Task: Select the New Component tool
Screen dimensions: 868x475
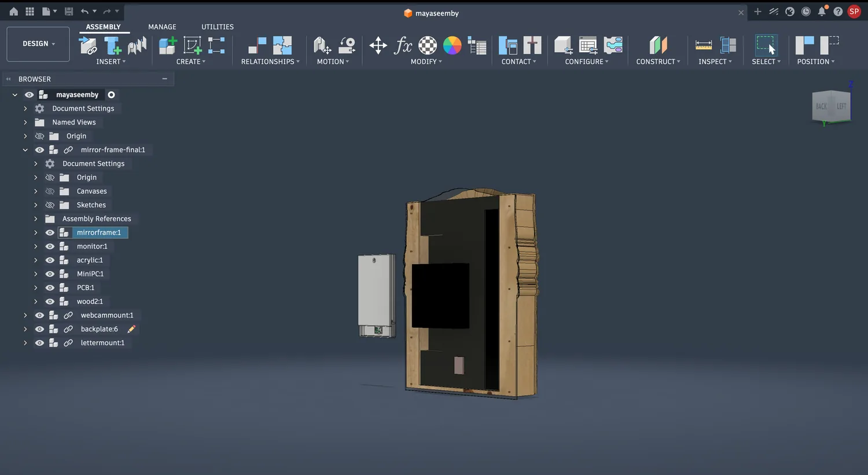Action: tap(167, 45)
